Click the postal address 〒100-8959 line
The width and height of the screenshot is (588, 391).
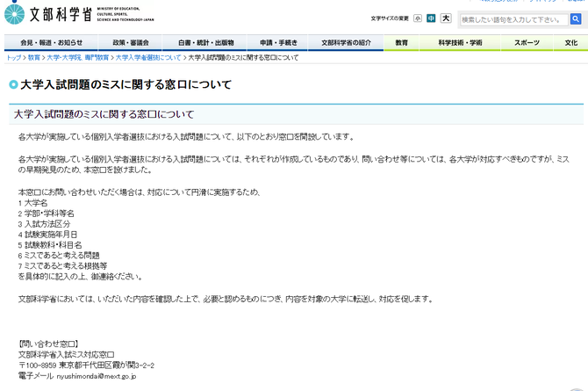pyautogui.click(x=86, y=366)
